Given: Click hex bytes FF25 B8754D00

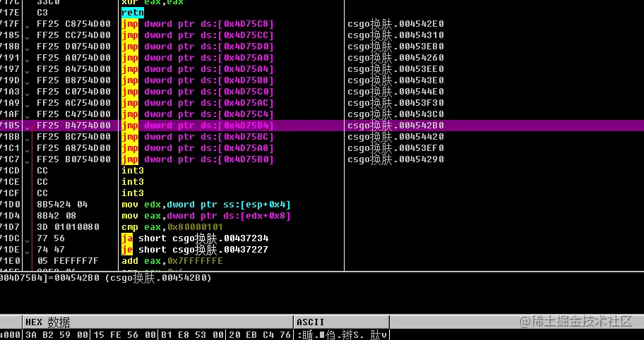Looking at the screenshot, I should (x=73, y=80).
